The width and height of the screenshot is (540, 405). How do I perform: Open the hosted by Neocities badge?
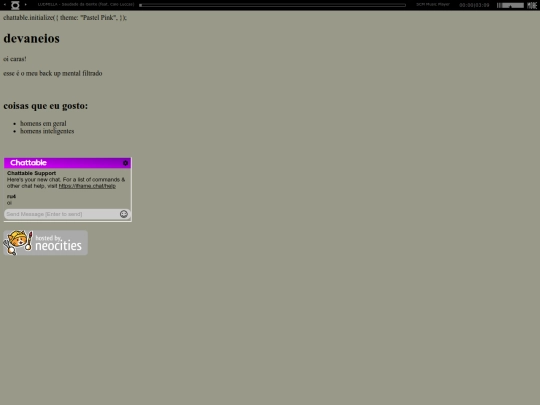click(45, 243)
